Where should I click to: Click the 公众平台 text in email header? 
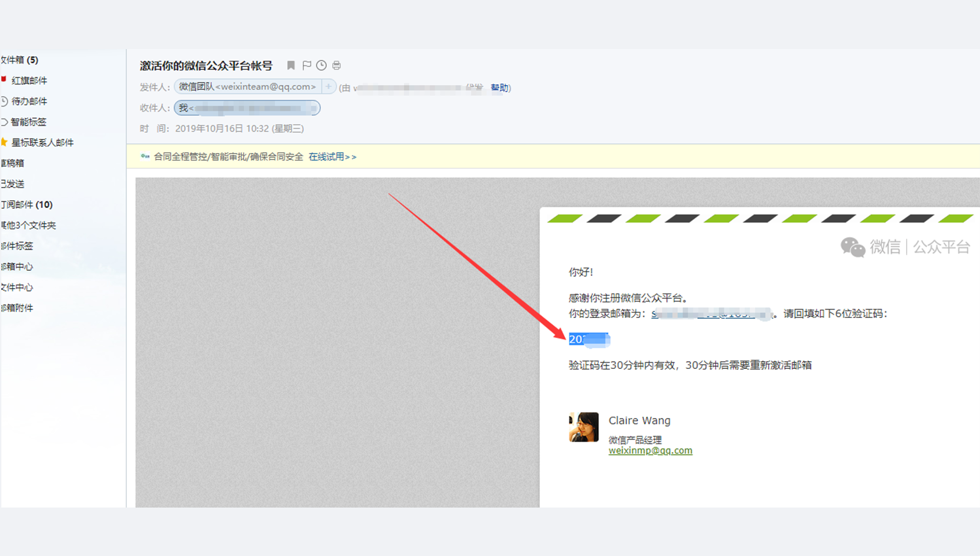pos(941,247)
